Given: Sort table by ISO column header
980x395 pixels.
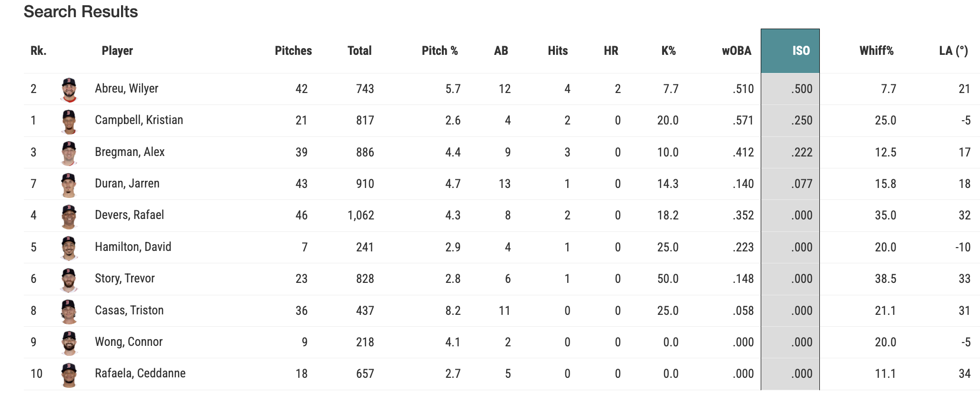Looking at the screenshot, I should pyautogui.click(x=801, y=51).
